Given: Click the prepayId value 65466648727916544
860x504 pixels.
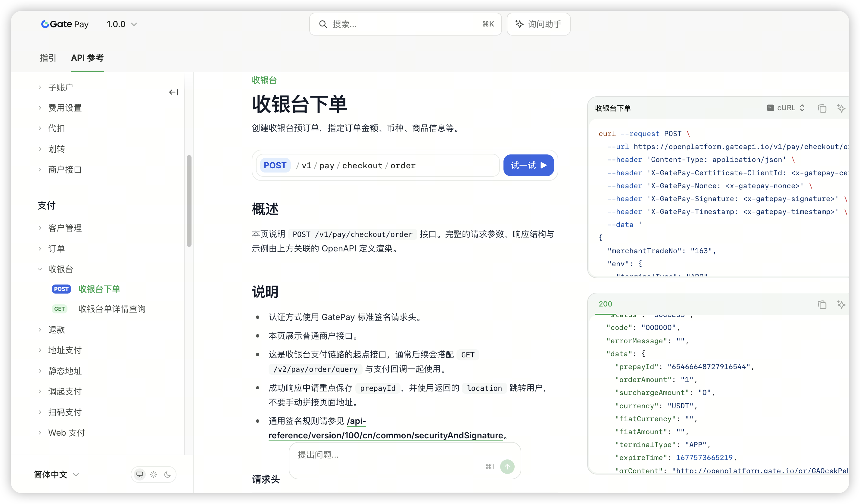Looking at the screenshot, I should (709, 367).
